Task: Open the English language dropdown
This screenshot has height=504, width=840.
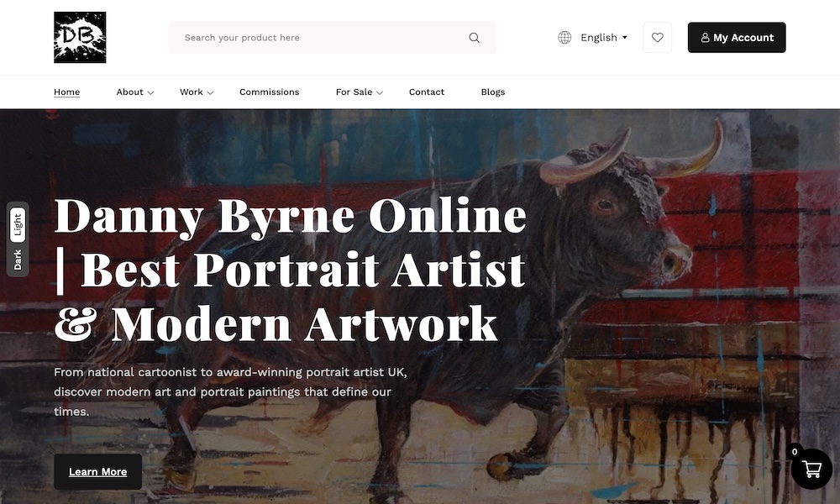Action: [x=604, y=38]
